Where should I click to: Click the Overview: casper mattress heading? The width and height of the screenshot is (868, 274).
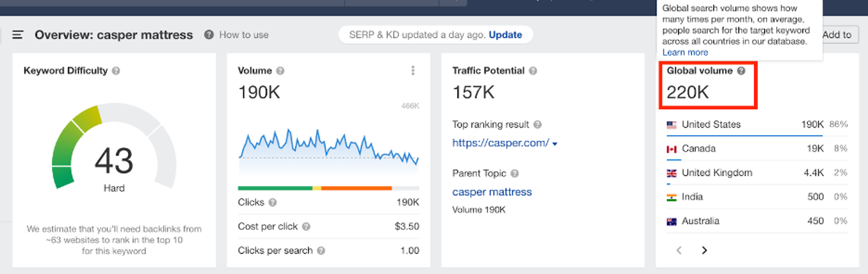113,35
